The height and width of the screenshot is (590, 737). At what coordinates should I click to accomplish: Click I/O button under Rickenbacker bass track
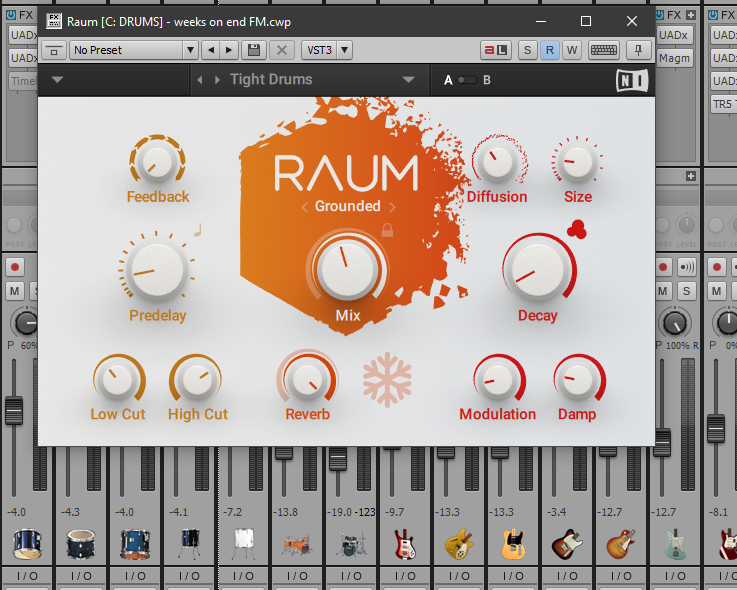405,576
